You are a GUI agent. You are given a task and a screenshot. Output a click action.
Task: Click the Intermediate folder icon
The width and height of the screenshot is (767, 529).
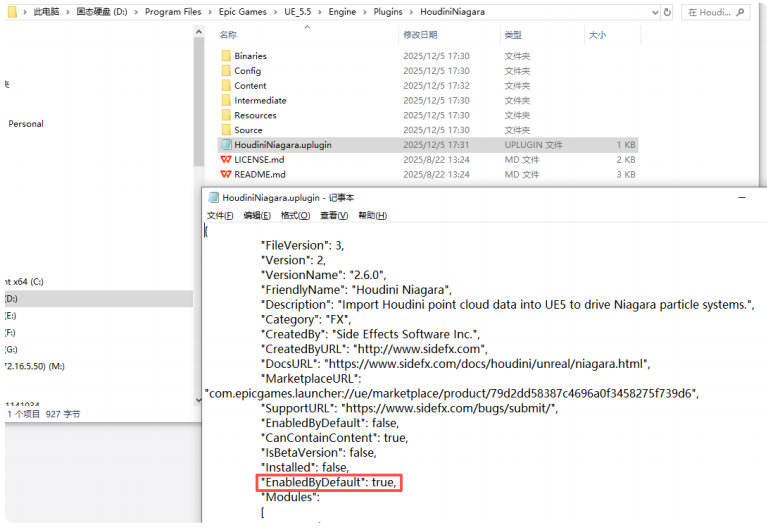[x=226, y=100]
